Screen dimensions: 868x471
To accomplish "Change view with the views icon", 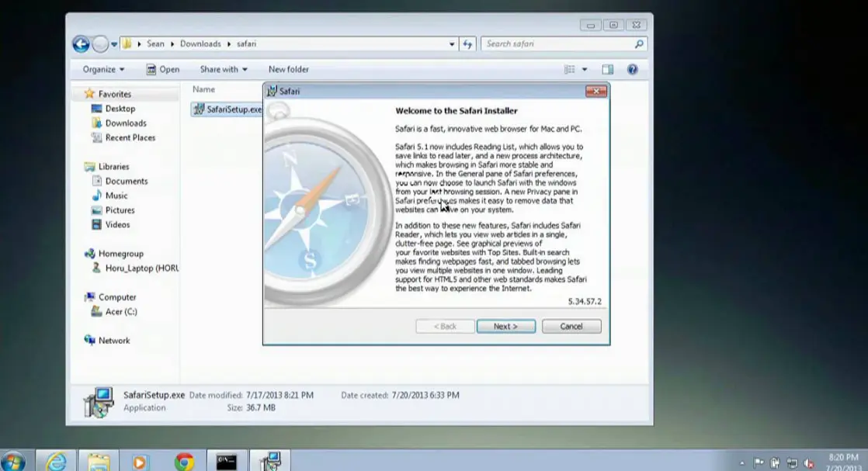I will click(569, 69).
